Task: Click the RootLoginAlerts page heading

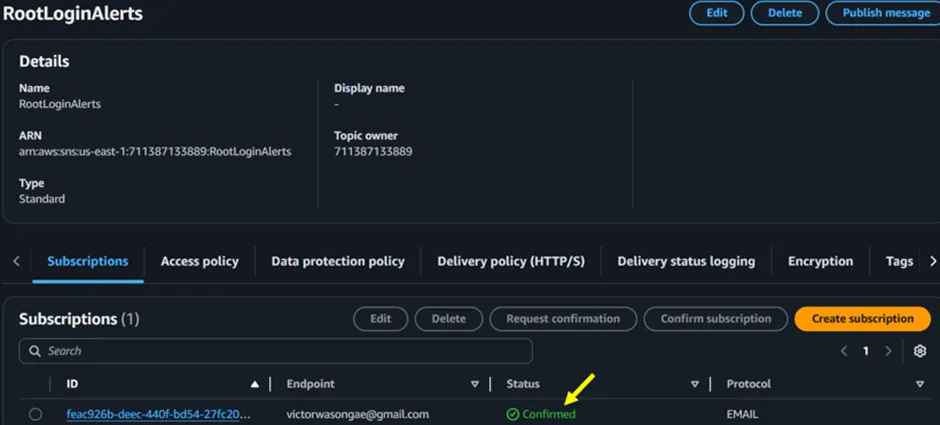Action: pos(73,14)
